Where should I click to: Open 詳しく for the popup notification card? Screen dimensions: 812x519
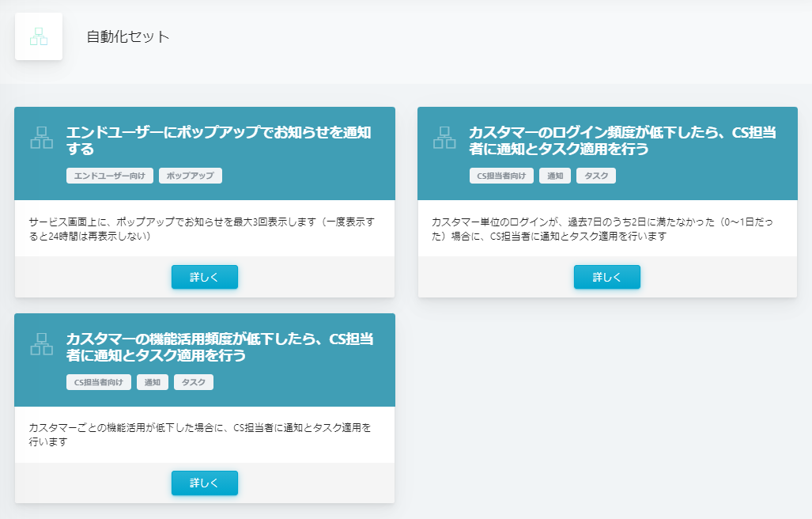click(205, 277)
